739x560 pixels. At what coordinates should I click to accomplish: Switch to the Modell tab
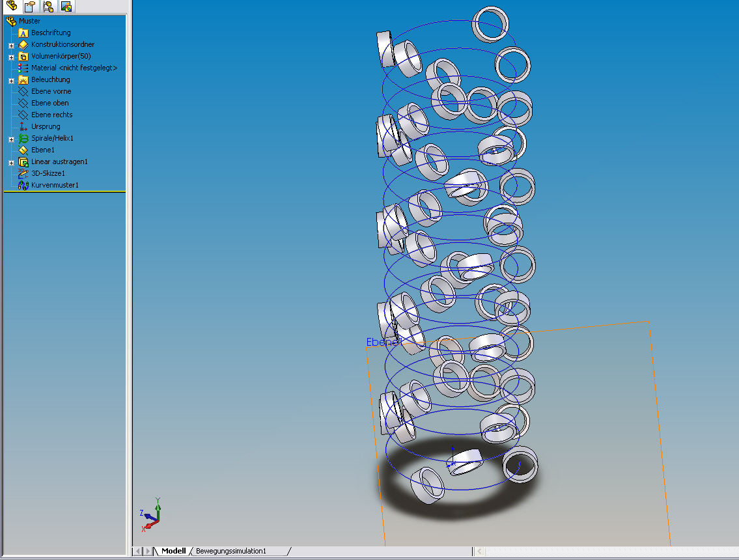[173, 551]
